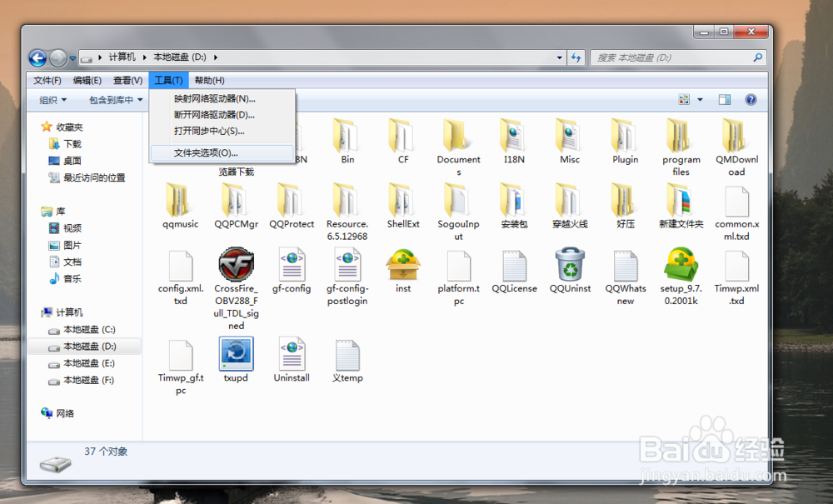
Task: Select the I18N folder icon
Action: pos(514,136)
